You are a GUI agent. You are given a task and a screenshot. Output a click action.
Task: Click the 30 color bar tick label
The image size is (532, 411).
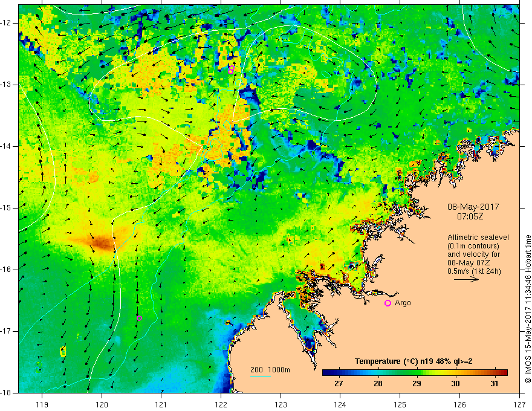pos(456,384)
